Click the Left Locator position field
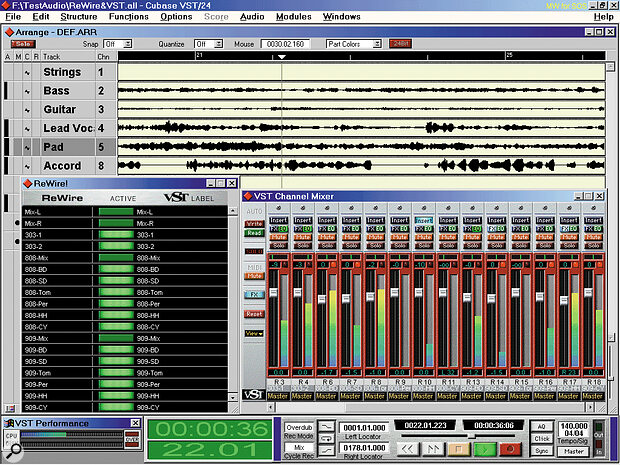 click(364, 428)
